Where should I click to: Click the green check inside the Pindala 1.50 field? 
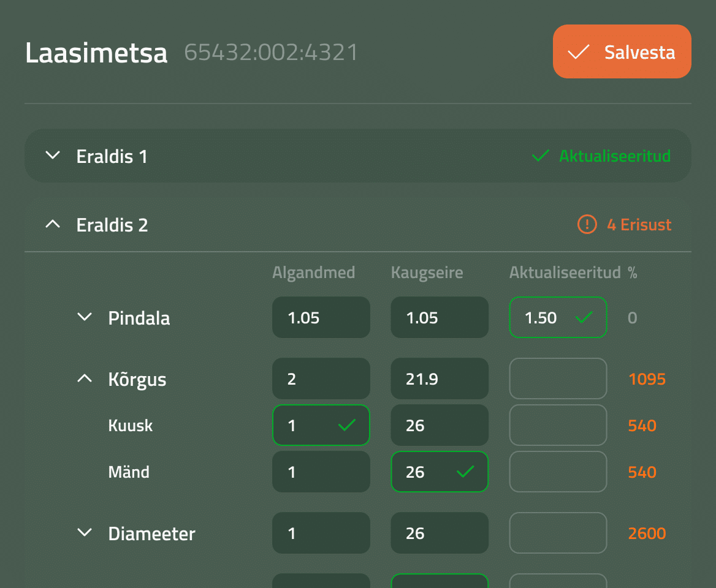pyautogui.click(x=584, y=317)
